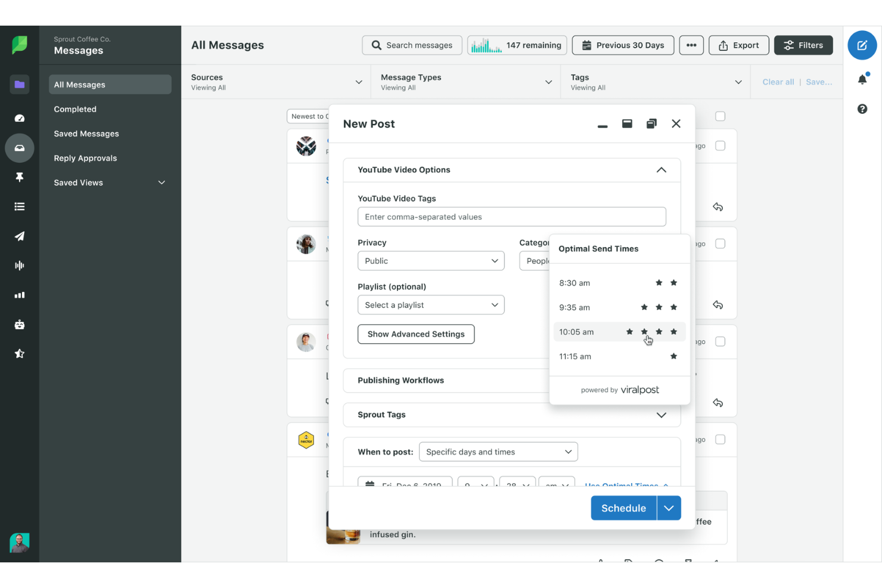Open the Reply Approvals section
The height and width of the screenshot is (588, 882).
click(85, 158)
